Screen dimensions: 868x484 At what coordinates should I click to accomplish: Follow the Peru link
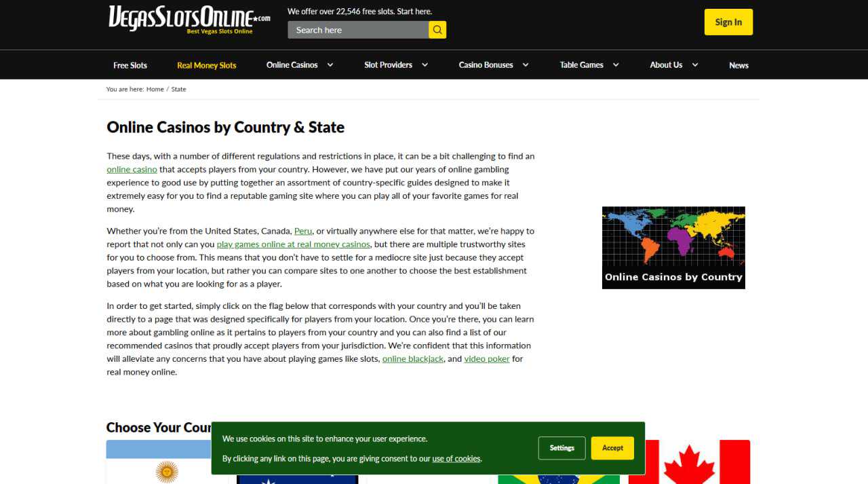pos(303,231)
